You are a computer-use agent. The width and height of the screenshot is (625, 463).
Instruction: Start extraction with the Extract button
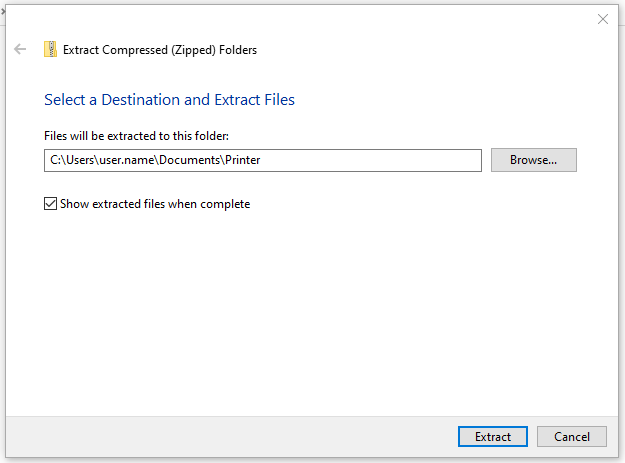(x=493, y=437)
